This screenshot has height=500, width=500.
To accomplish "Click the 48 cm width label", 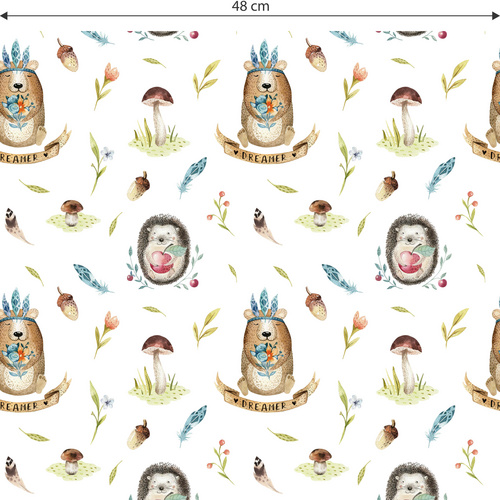I will tap(251, 6).
